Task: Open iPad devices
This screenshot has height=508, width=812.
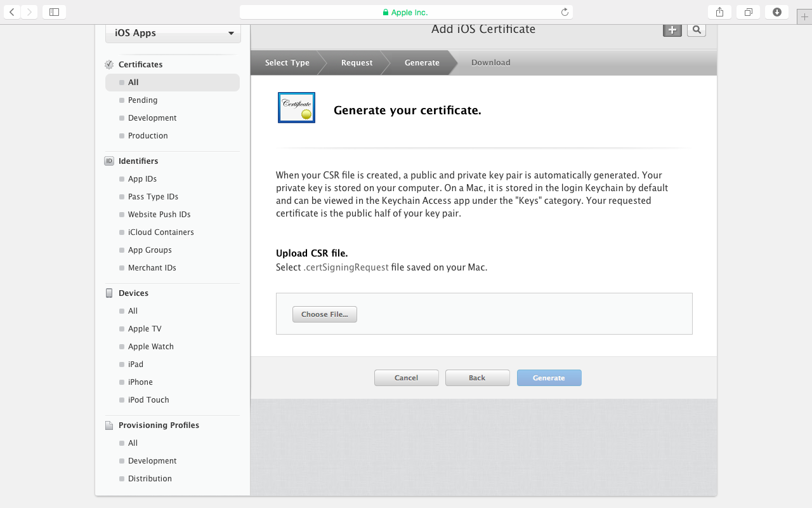Action: click(x=135, y=364)
